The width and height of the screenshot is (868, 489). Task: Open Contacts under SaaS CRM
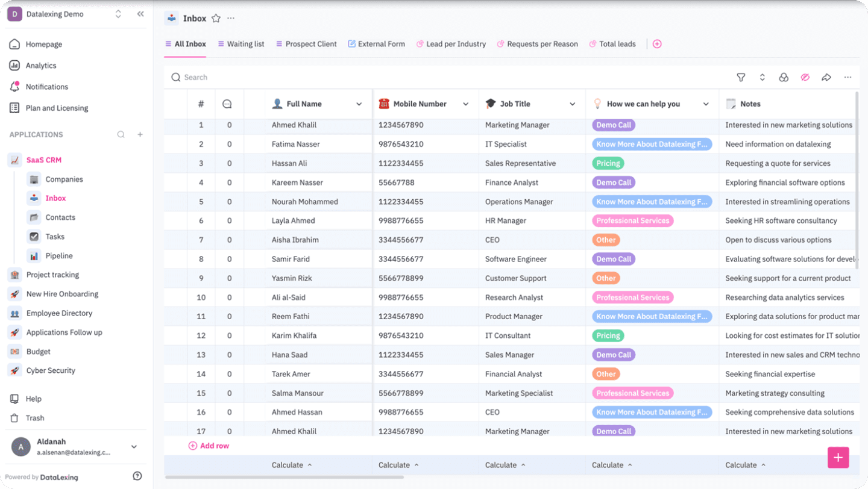pyautogui.click(x=60, y=217)
